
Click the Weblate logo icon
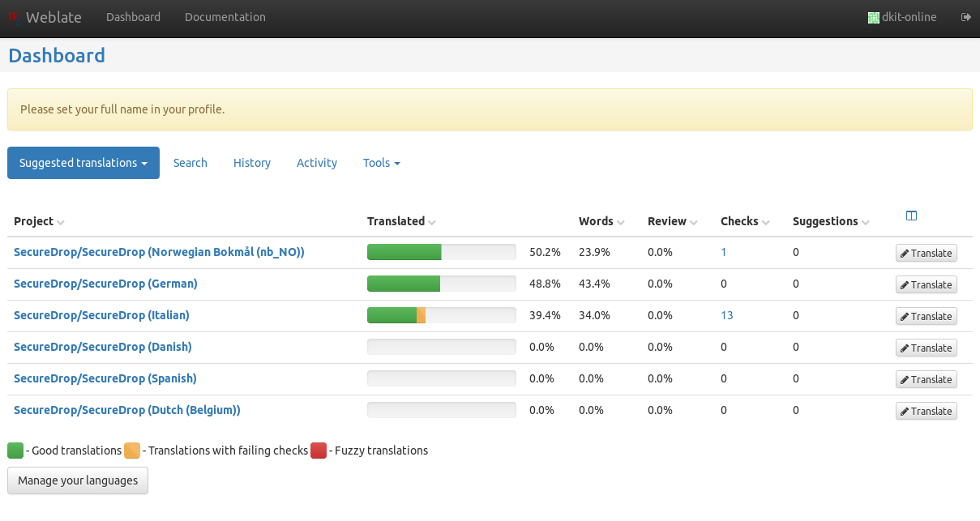(15, 16)
